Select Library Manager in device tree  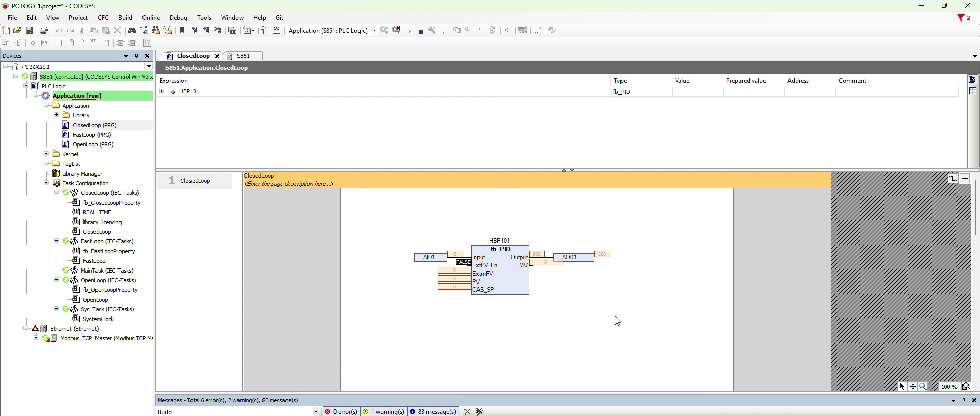tap(82, 174)
